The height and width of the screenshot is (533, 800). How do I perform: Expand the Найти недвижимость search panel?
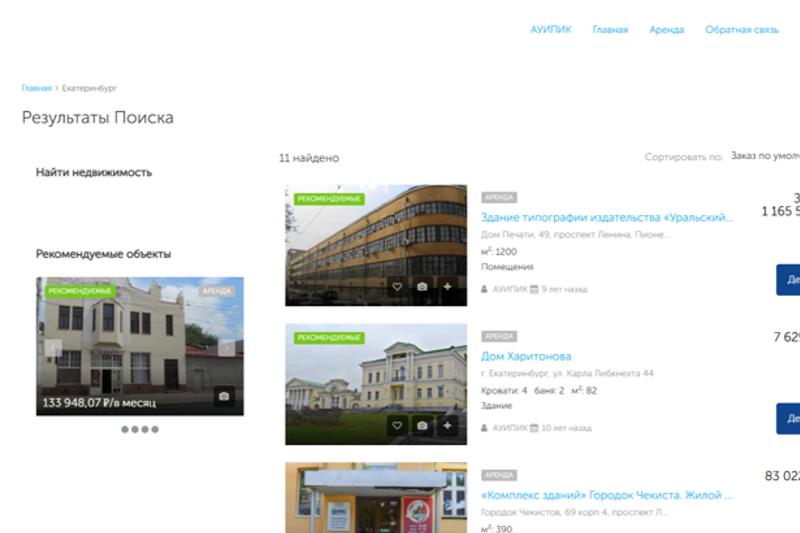[x=94, y=172]
